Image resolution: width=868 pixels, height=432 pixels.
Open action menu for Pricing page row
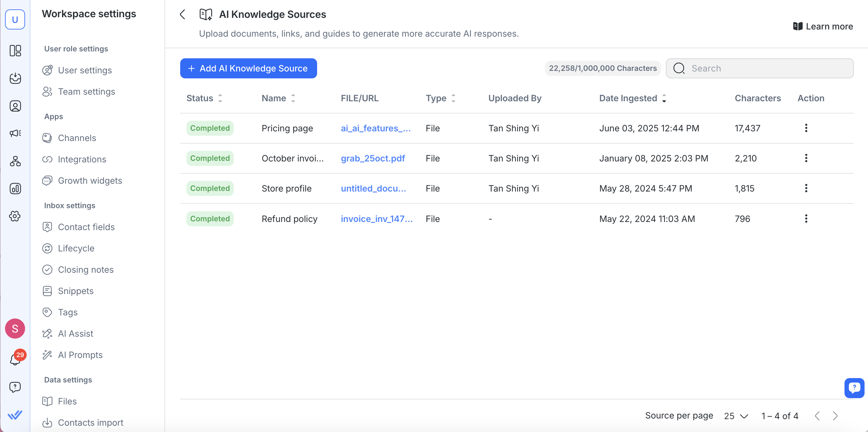(806, 128)
